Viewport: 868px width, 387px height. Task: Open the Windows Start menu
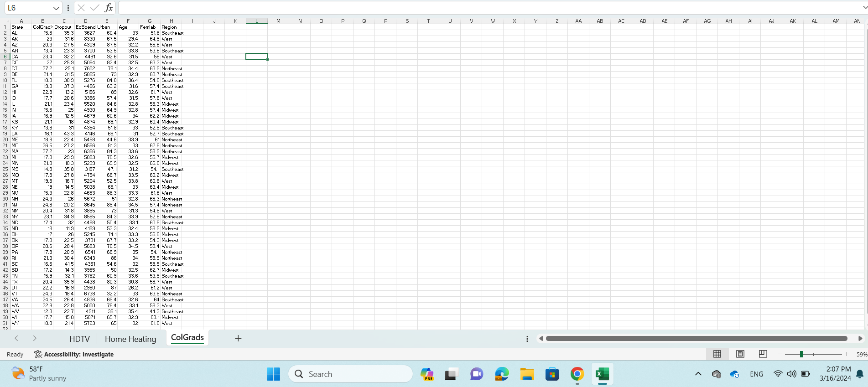coord(273,374)
